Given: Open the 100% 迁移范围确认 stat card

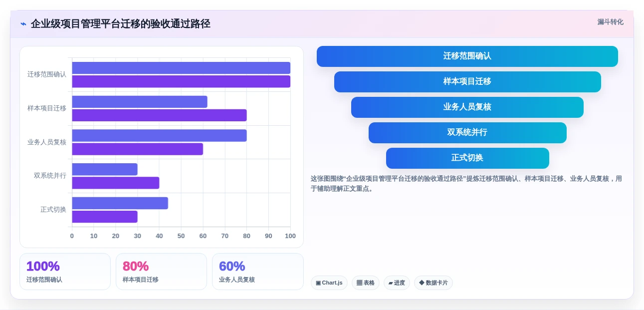Looking at the screenshot, I should [65, 272].
